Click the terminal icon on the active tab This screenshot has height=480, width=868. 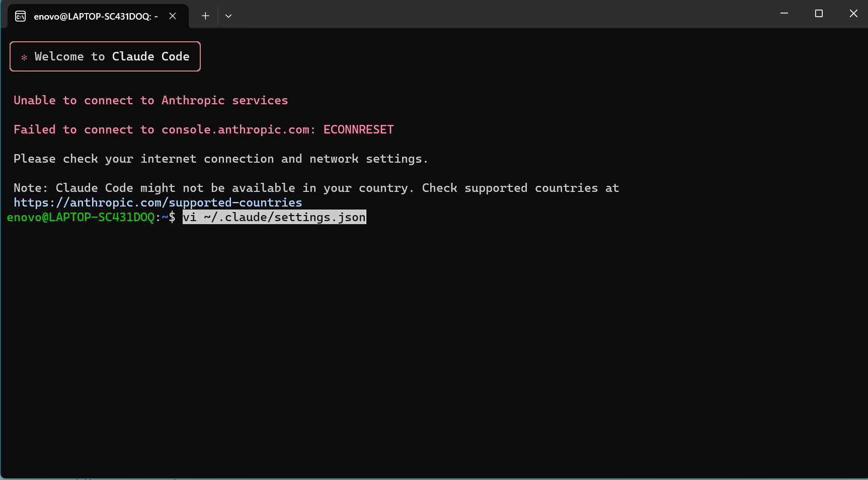coord(20,16)
